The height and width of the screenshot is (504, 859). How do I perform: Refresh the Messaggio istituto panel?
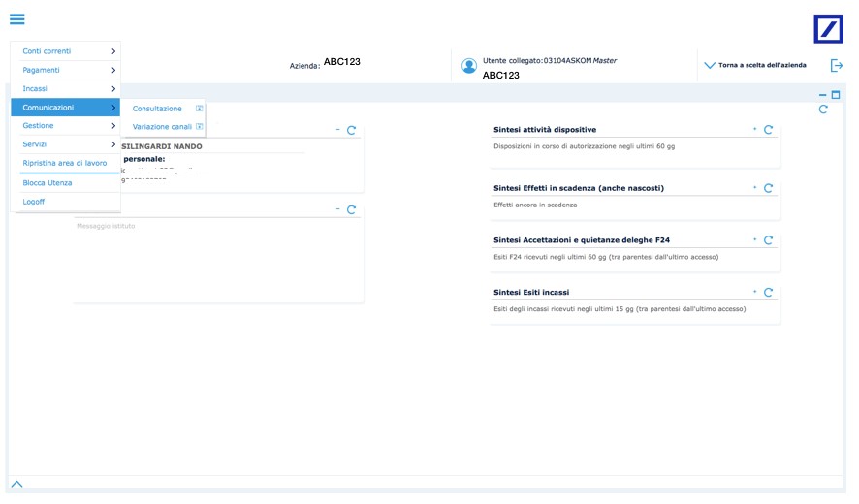pyautogui.click(x=351, y=210)
